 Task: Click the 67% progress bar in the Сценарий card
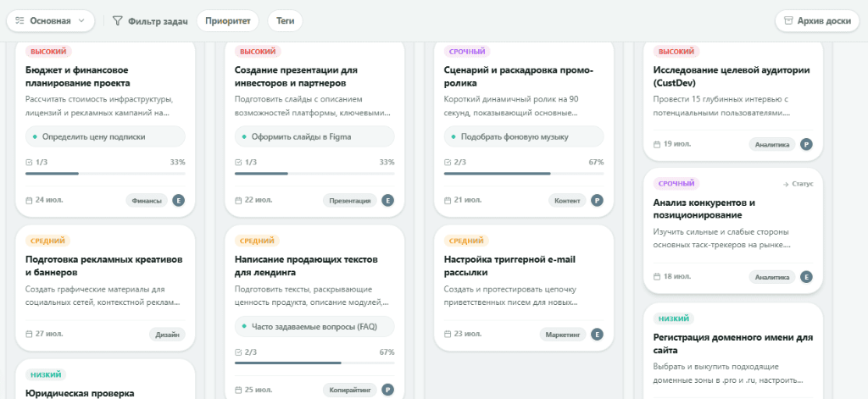point(524,173)
